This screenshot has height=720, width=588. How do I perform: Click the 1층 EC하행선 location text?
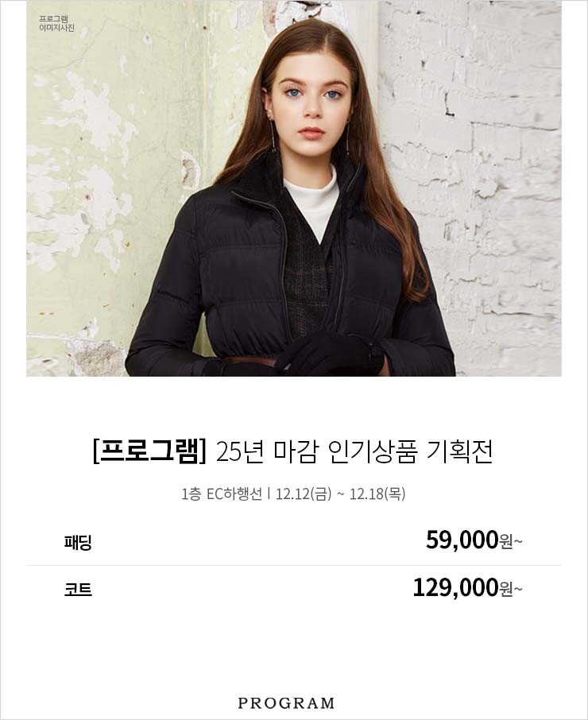point(221,494)
